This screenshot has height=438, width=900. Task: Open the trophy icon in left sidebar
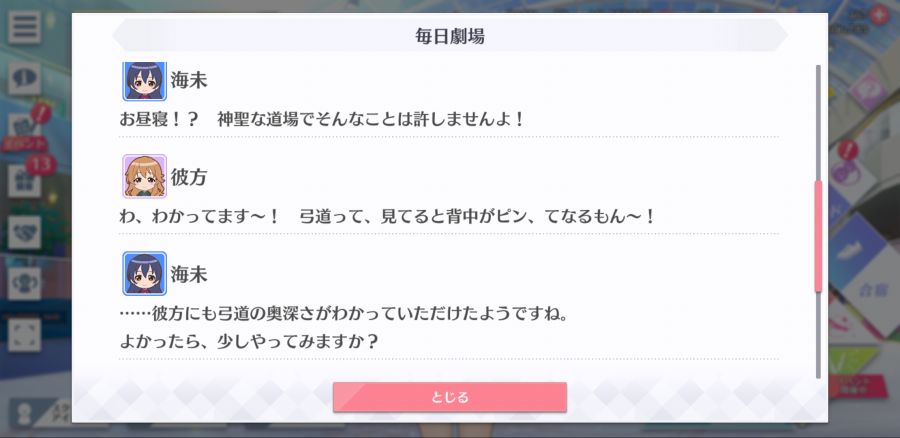(x=24, y=283)
